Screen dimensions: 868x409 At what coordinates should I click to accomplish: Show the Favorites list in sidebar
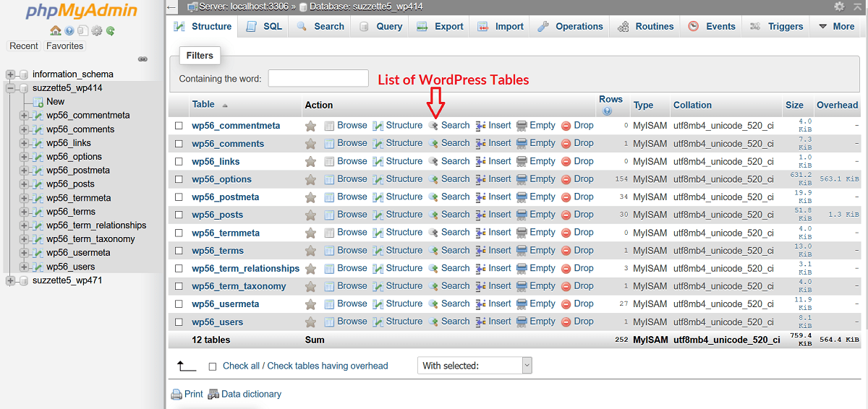pyautogui.click(x=64, y=46)
